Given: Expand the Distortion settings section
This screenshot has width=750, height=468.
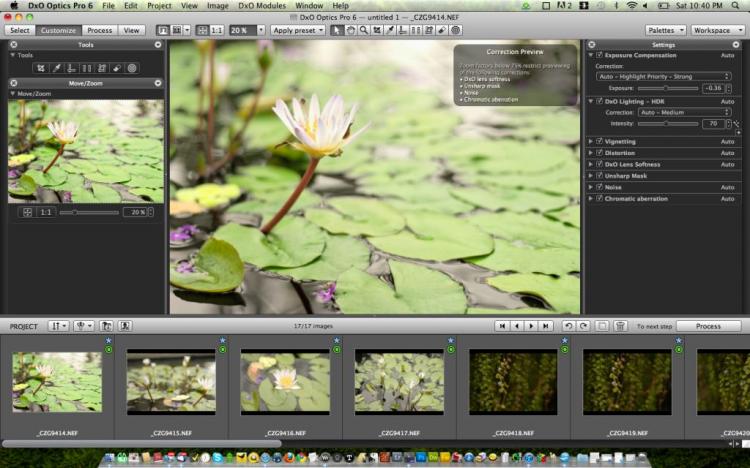Looking at the screenshot, I should coord(590,153).
